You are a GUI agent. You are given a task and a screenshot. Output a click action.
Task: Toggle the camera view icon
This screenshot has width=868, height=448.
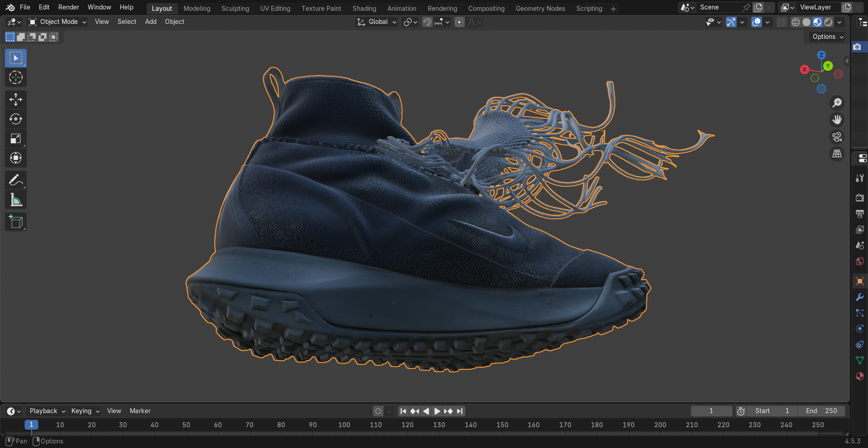pos(837,137)
